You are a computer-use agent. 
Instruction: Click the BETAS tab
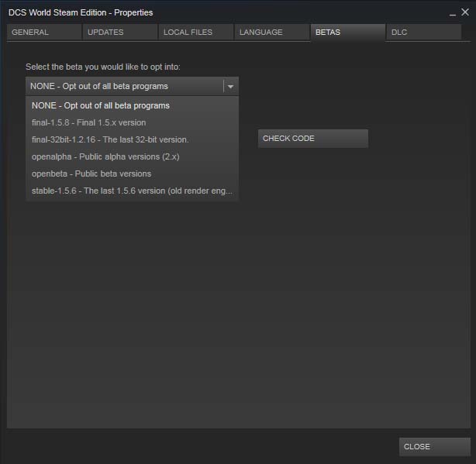(x=348, y=32)
